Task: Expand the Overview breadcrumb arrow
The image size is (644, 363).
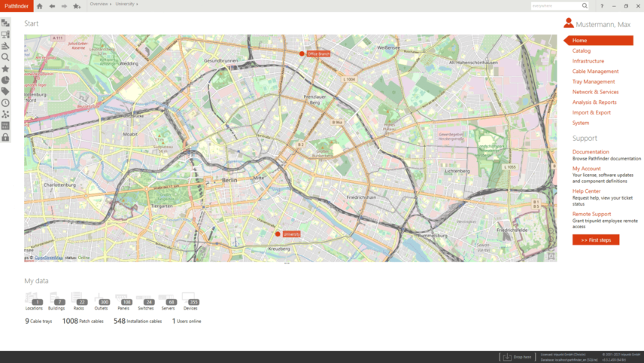Action: pyautogui.click(x=111, y=4)
